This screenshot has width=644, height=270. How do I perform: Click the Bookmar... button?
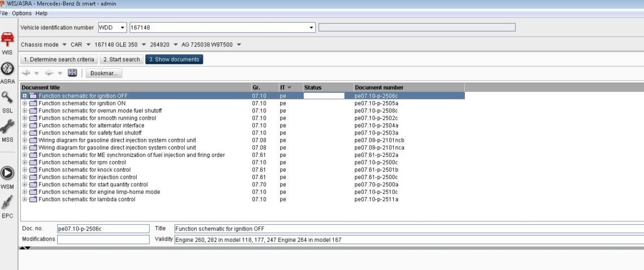click(104, 73)
